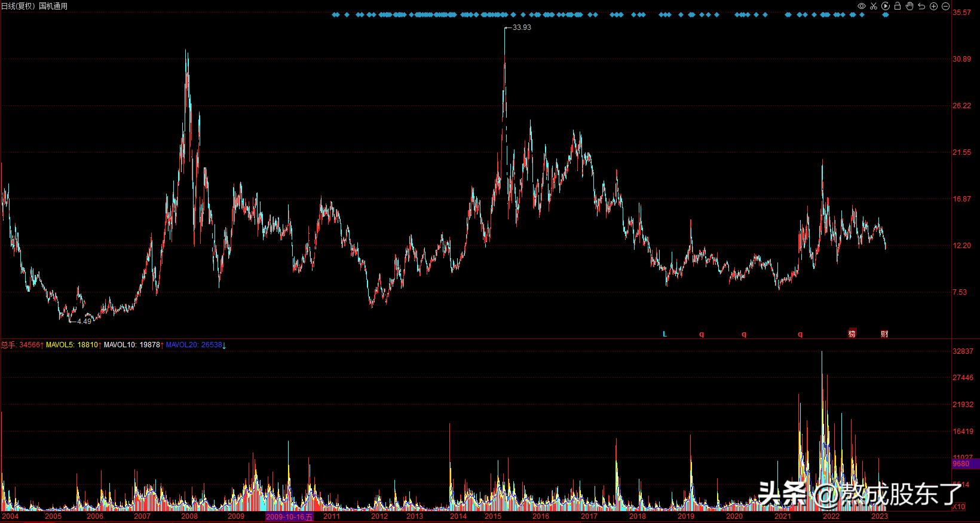Zoom out with the minus circle icon
Screen dimensions: 980x523
tap(945, 6)
